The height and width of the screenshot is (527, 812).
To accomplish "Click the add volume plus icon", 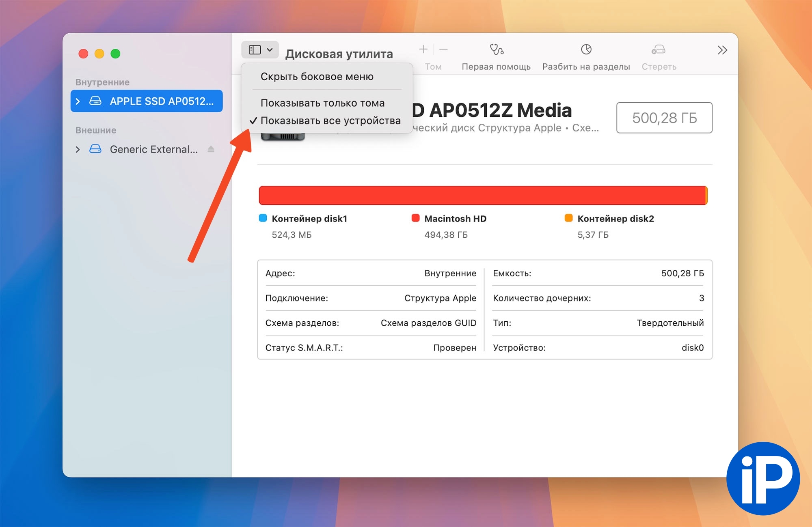I will point(423,49).
